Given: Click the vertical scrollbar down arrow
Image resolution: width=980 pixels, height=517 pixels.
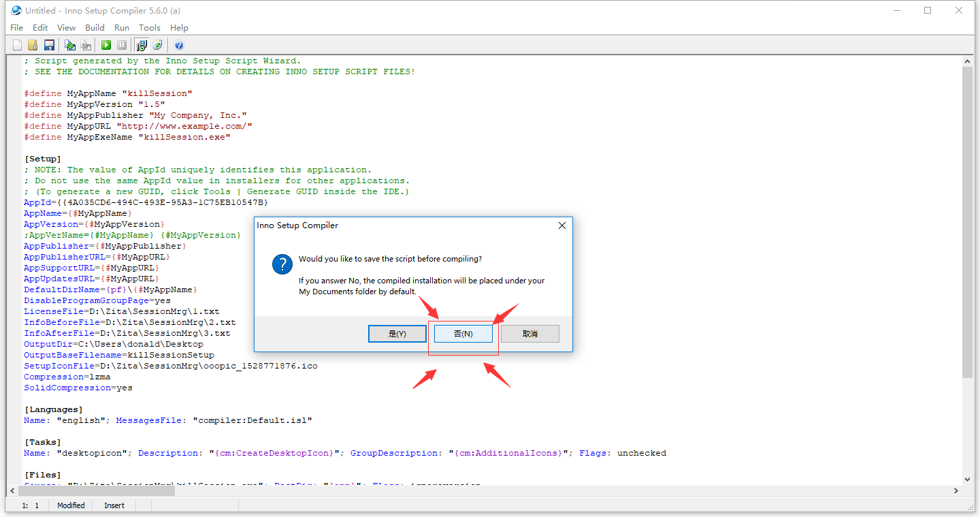Looking at the screenshot, I should [x=968, y=479].
